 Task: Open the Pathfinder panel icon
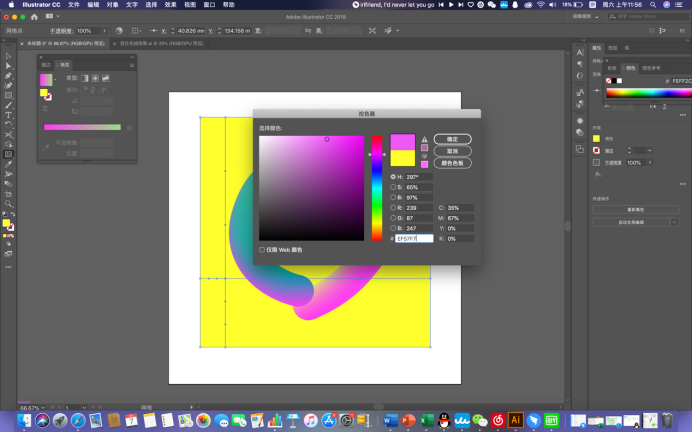pos(580,149)
